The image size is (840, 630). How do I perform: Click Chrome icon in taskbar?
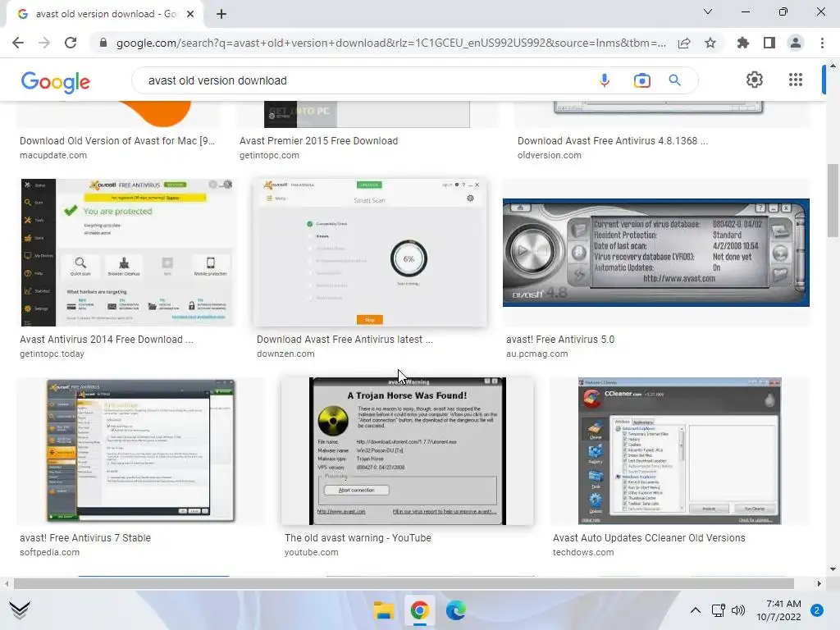click(x=419, y=610)
